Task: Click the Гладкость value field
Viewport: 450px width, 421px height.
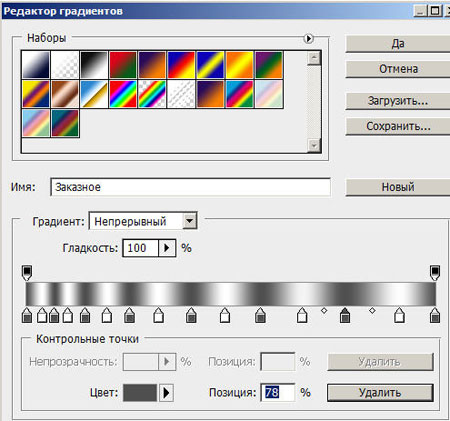Action: [140, 248]
